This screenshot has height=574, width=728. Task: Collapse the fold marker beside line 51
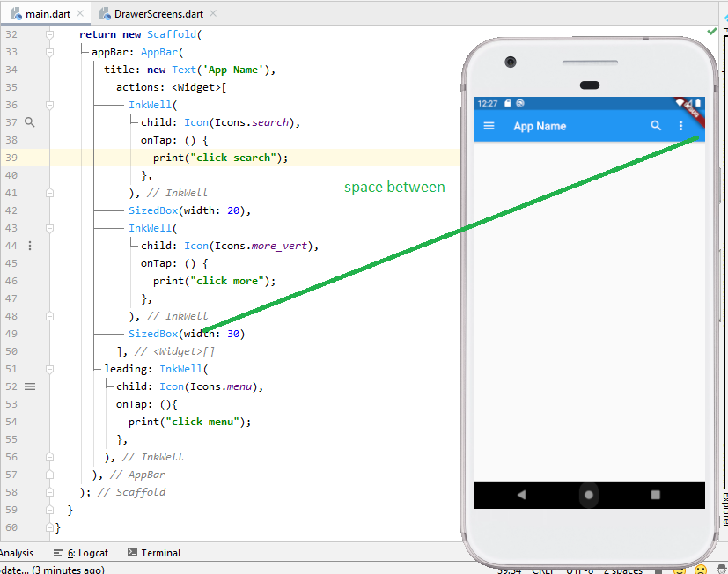click(49, 369)
